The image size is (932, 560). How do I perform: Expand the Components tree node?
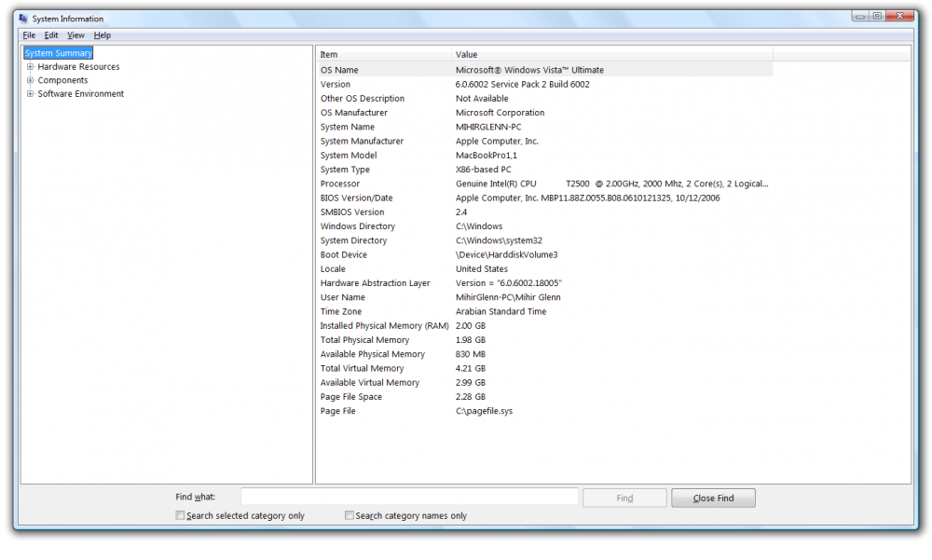[30, 80]
